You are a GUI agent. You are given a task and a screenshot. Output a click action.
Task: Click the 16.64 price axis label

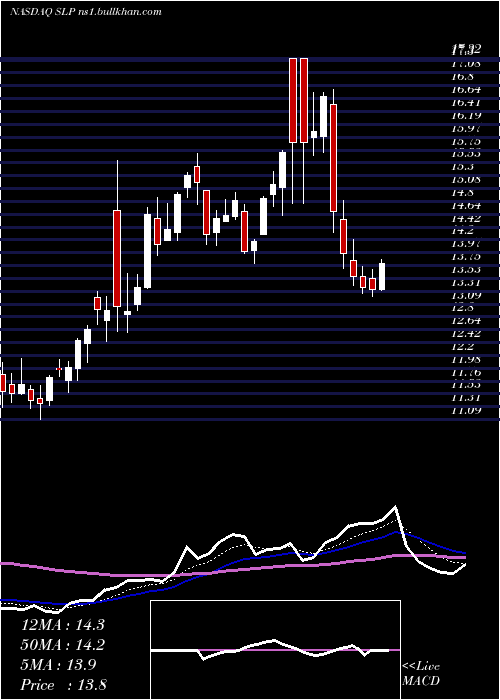(x=466, y=90)
